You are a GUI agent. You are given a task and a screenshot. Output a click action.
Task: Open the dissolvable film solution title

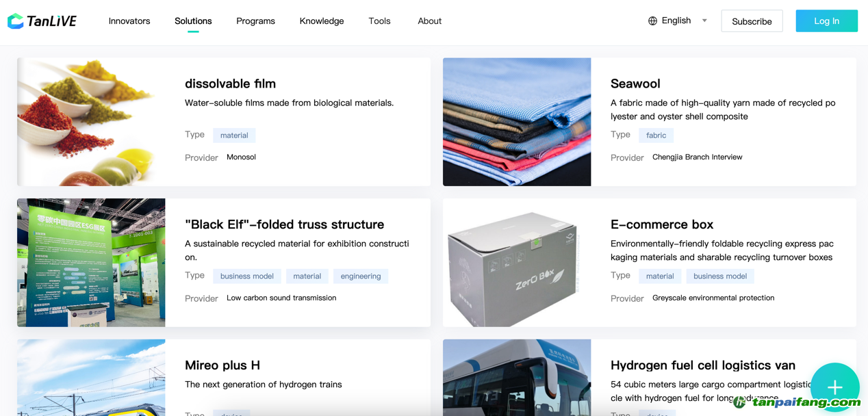pos(230,83)
